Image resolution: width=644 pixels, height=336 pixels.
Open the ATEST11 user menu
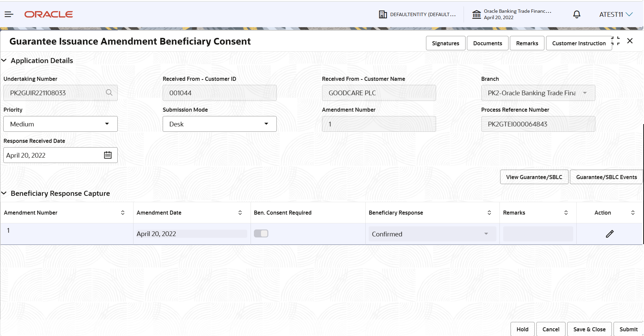point(616,14)
